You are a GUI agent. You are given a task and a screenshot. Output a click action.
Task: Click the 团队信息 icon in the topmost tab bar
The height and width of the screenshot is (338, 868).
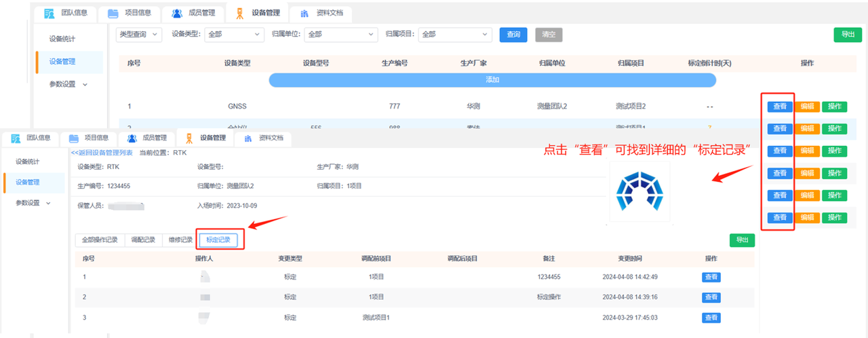click(x=49, y=14)
